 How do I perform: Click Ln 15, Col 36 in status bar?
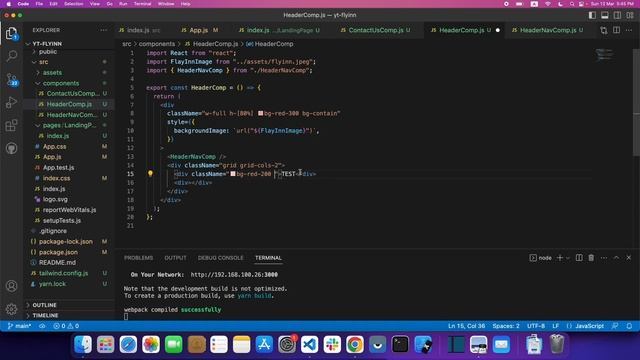466,326
